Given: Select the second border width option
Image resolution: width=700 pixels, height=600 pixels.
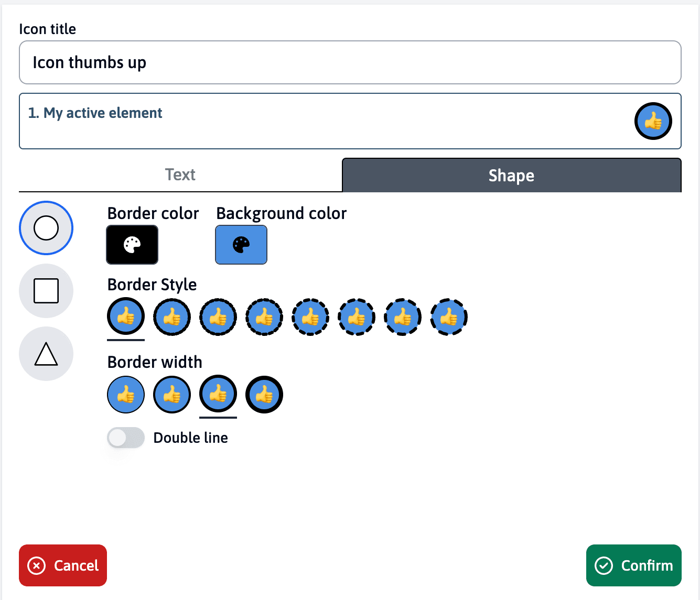Looking at the screenshot, I should [x=172, y=395].
